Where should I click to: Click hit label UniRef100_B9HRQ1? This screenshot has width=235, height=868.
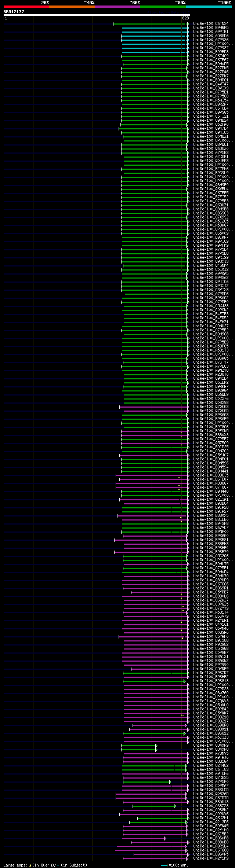(211, 80)
